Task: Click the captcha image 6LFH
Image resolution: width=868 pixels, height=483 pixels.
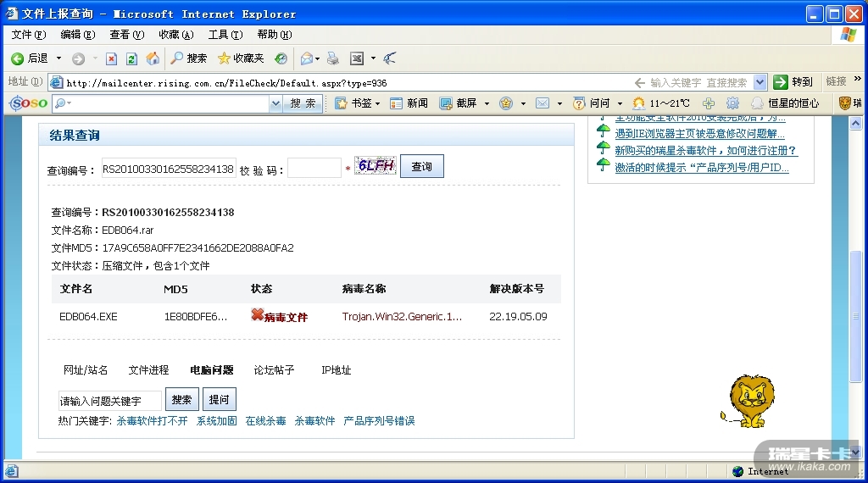Action: 376,165
